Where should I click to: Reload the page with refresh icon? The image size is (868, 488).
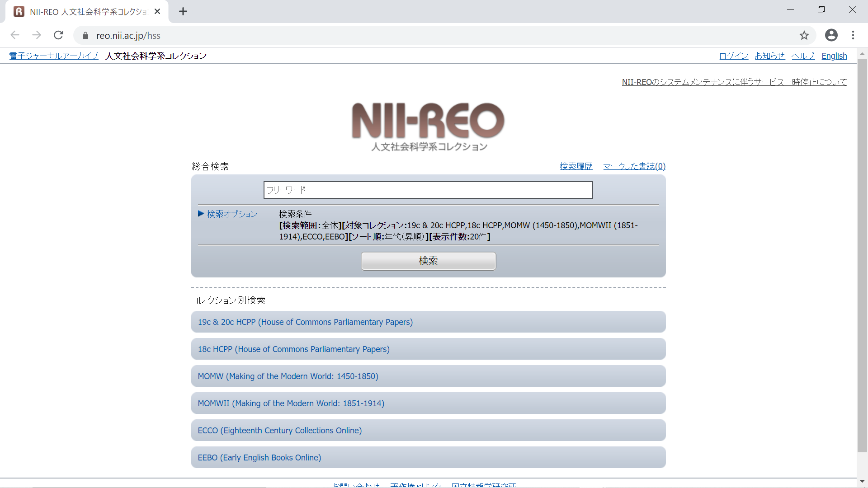click(58, 35)
